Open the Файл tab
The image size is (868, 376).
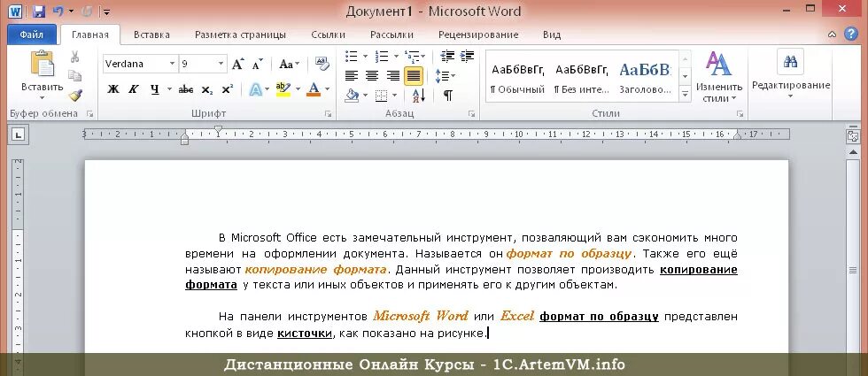coord(32,35)
